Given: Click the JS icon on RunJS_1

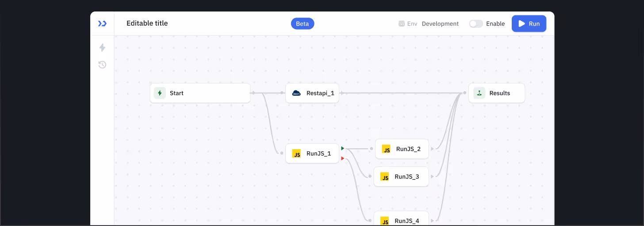Looking at the screenshot, I should tap(296, 154).
